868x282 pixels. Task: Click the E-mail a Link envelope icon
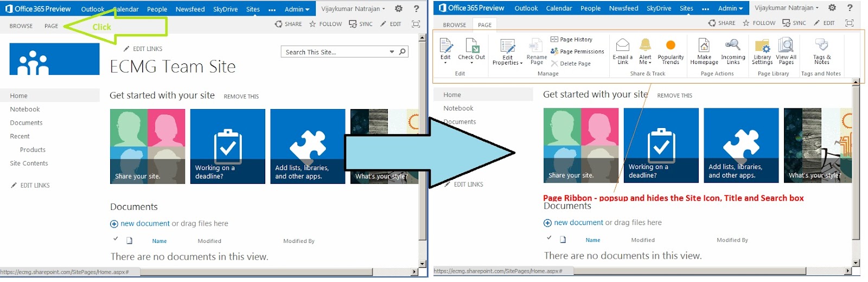[x=622, y=45]
